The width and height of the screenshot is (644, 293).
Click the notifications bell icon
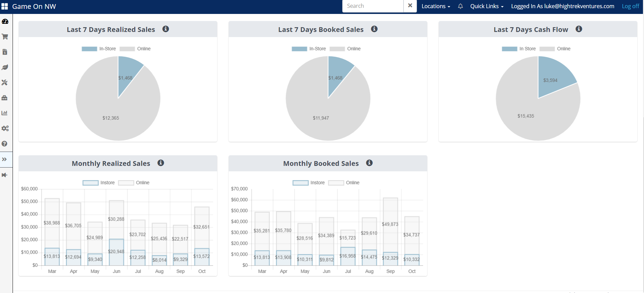pyautogui.click(x=460, y=6)
